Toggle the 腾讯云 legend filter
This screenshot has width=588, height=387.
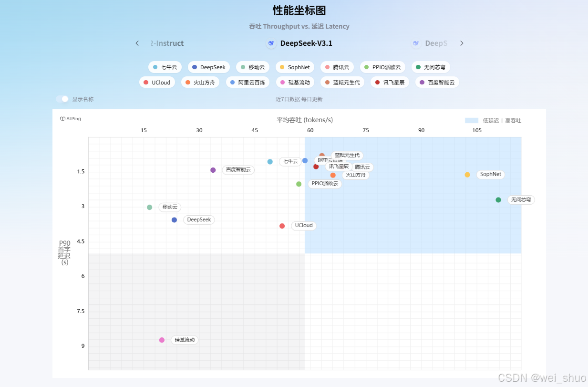[337, 67]
